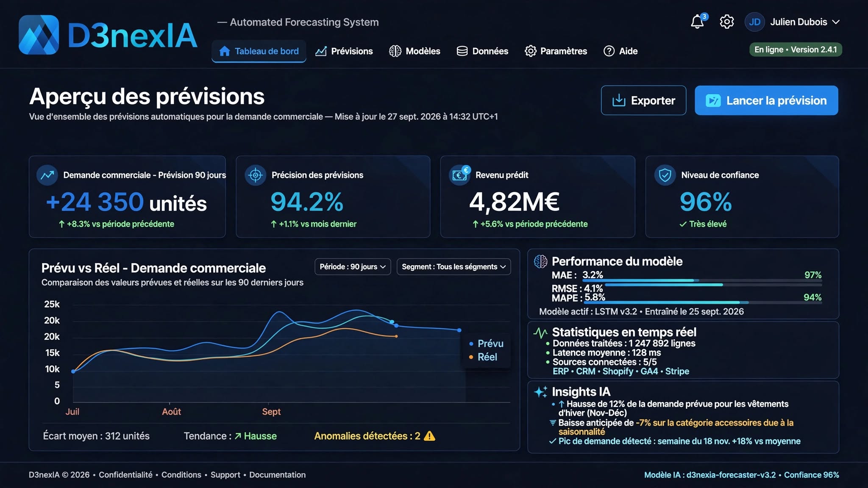Toggle the Réel legend entry
The image size is (868, 488).
483,357
